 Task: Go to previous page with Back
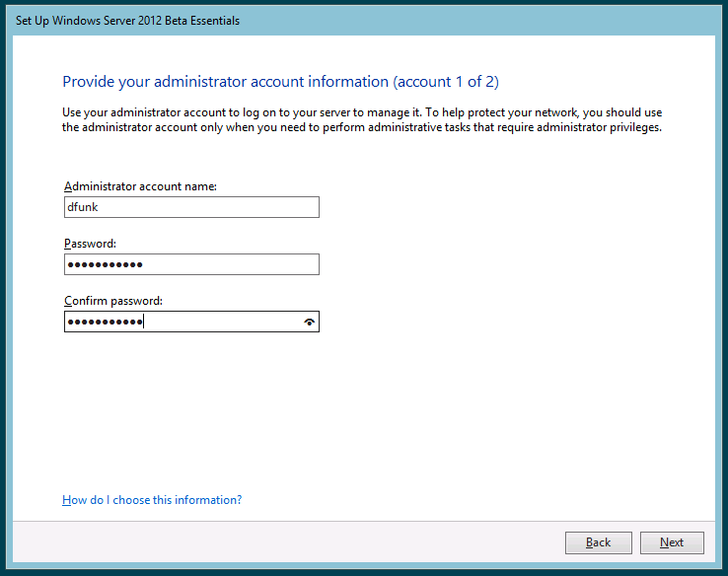coord(598,542)
